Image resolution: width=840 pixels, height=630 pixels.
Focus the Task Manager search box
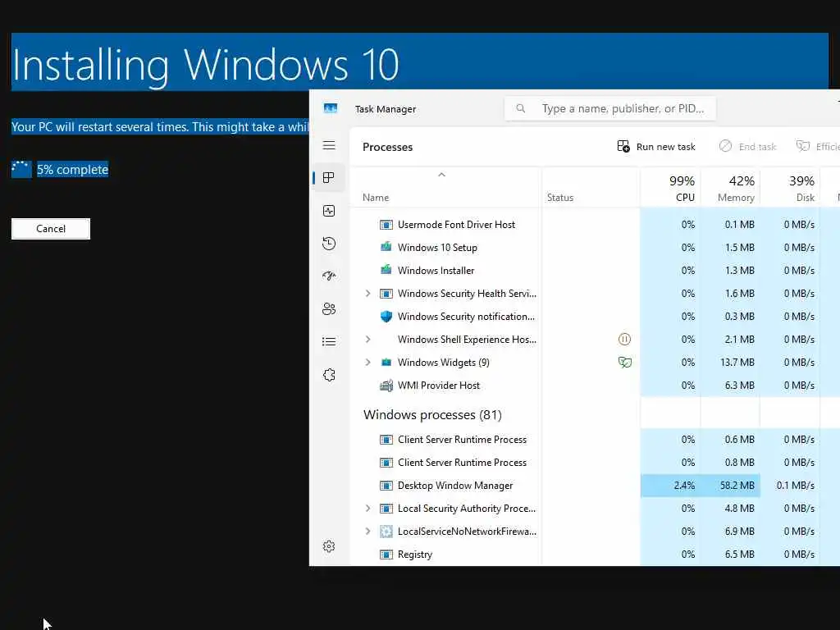pyautogui.click(x=610, y=108)
